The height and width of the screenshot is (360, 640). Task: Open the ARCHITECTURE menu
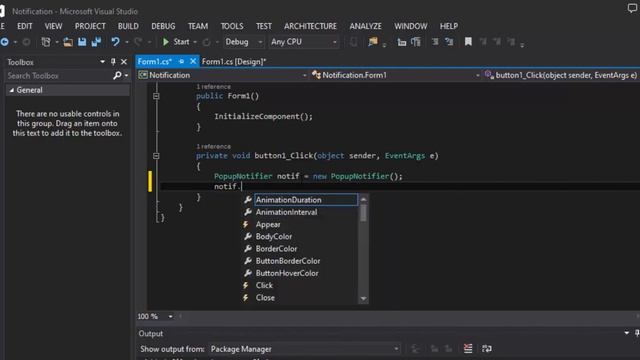pyautogui.click(x=310, y=26)
